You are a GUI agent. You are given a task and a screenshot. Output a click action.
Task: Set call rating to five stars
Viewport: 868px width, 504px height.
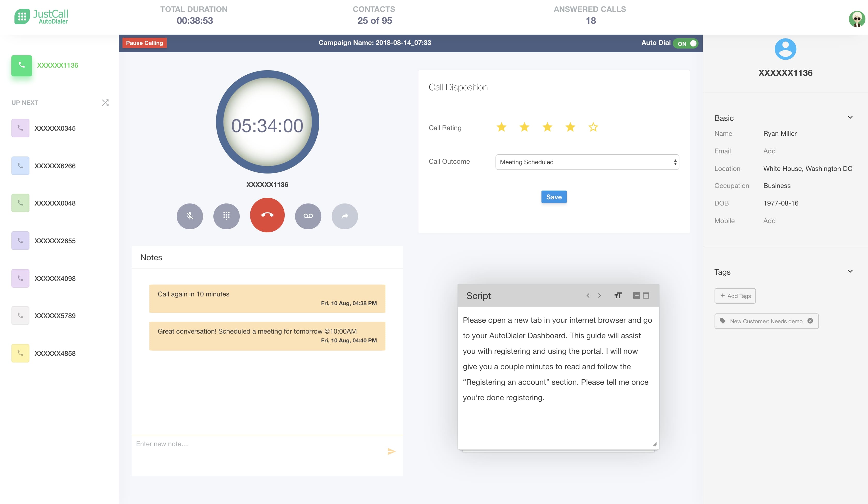click(x=593, y=127)
